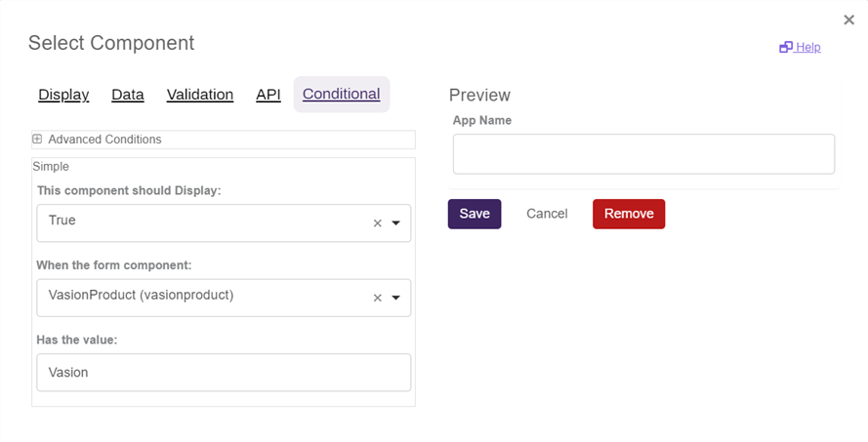Close the Select Component dialog
The image size is (868, 442).
point(848,20)
